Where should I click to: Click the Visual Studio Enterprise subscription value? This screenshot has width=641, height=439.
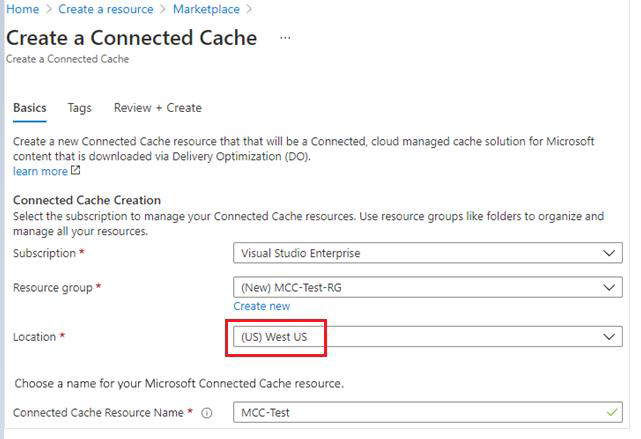[300, 253]
